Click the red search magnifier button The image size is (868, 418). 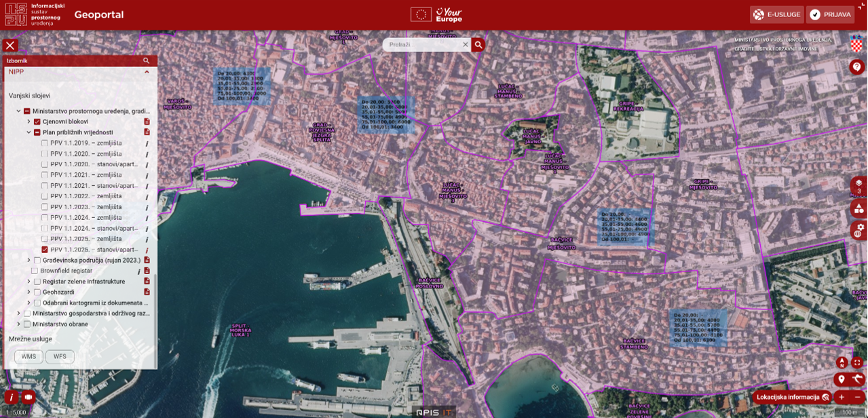click(x=478, y=45)
